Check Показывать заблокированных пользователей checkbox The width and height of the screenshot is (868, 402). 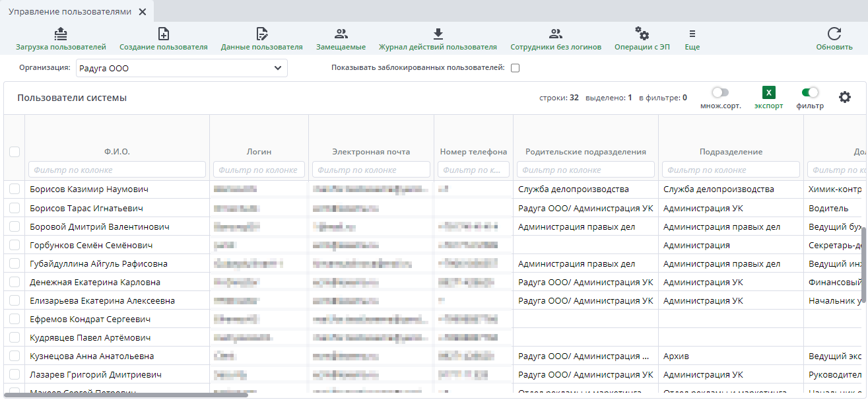point(516,68)
